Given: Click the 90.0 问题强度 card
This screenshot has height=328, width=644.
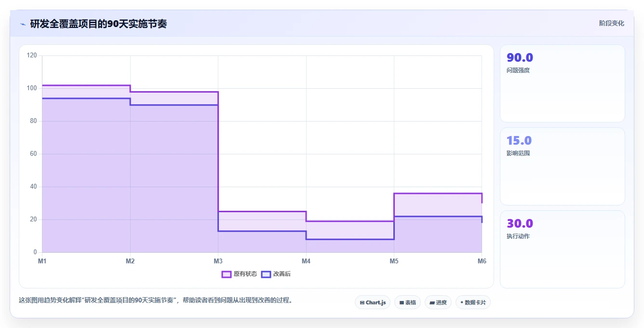Looking at the screenshot, I should click(x=563, y=83).
